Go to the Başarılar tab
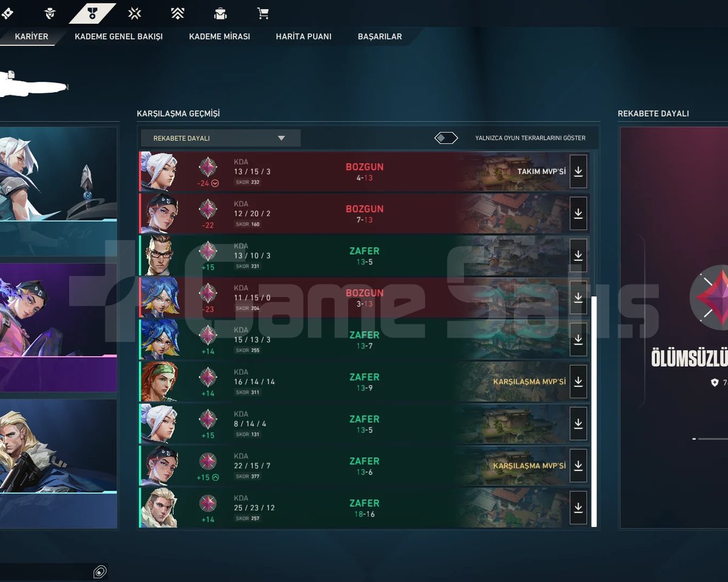 380,36
